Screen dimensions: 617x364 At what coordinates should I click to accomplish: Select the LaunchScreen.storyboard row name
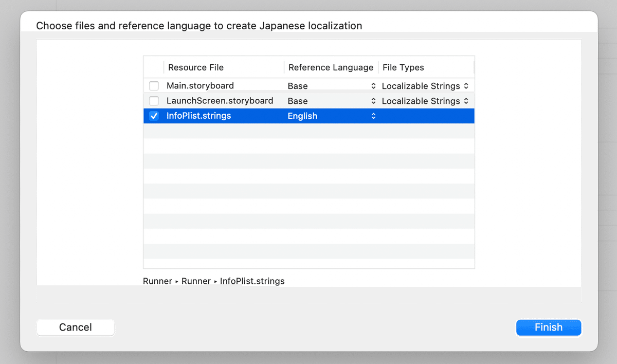pos(220,101)
